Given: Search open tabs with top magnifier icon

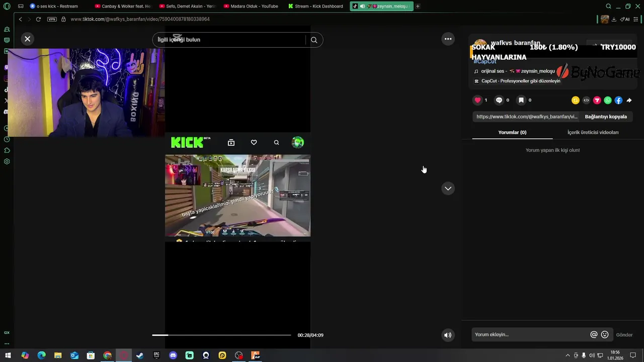Looking at the screenshot, I should (608, 6).
